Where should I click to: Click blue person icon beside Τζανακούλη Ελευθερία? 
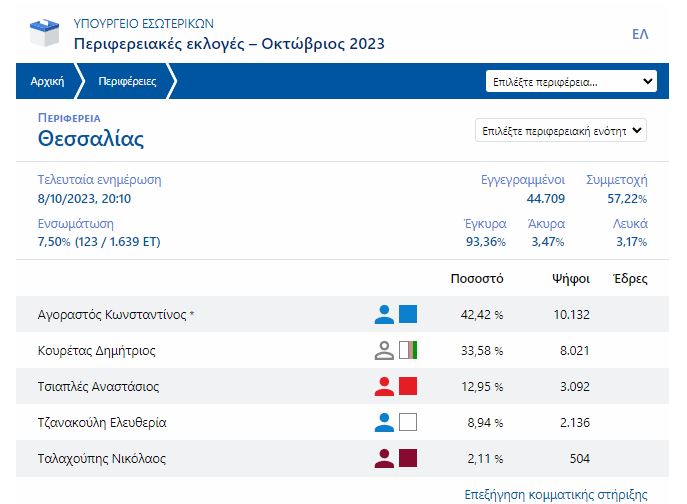(x=384, y=423)
